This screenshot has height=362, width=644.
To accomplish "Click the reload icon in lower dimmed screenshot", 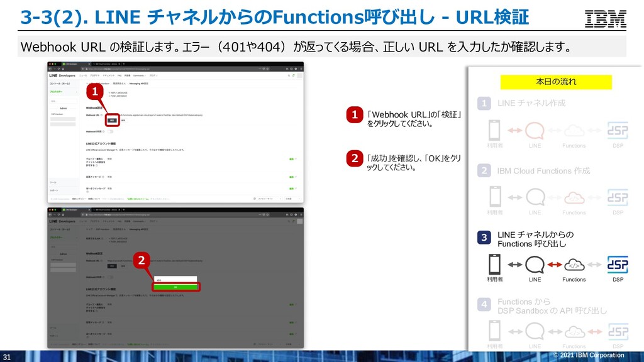I will (x=58, y=215).
